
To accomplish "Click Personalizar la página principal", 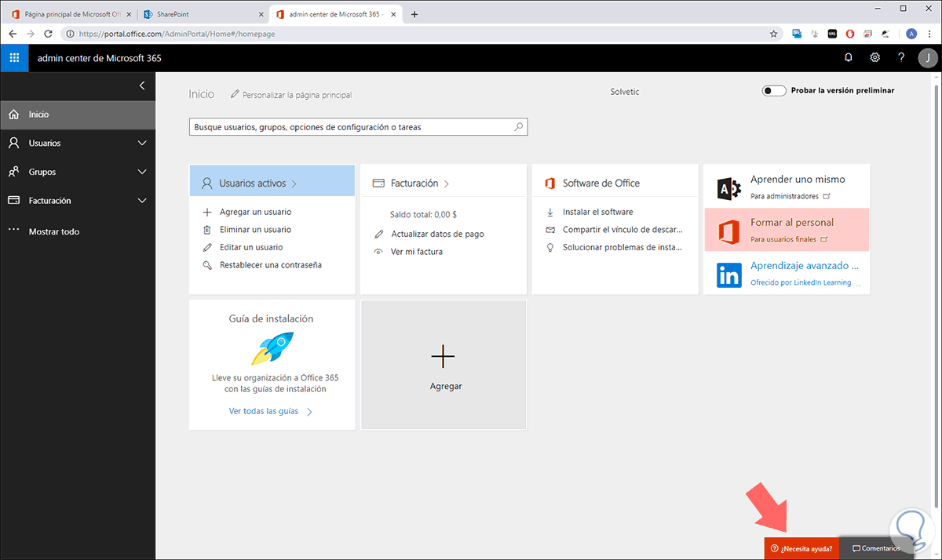I will pos(298,95).
